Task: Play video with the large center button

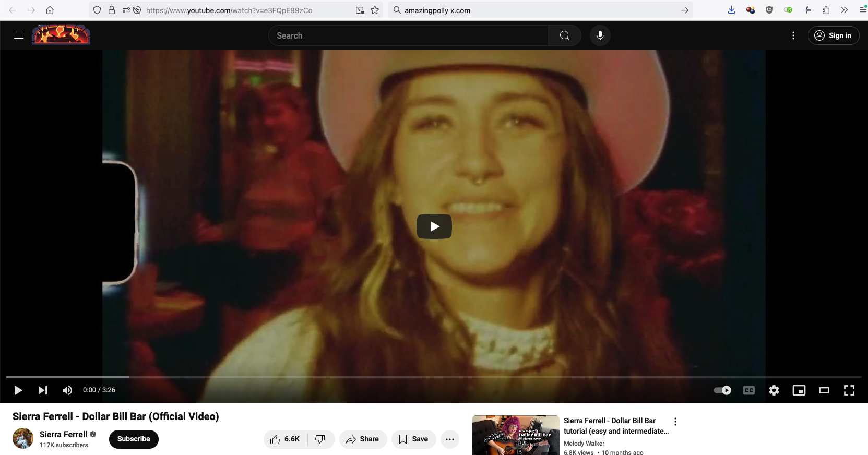Action: point(434,226)
